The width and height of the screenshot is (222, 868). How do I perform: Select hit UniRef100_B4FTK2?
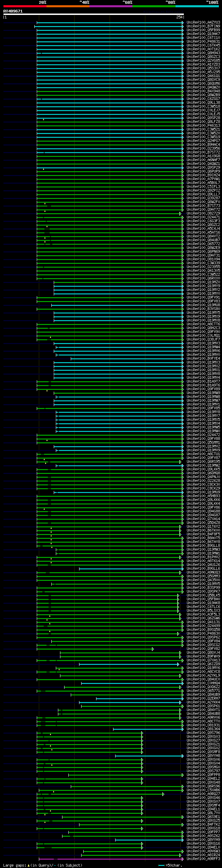coord(203,824)
